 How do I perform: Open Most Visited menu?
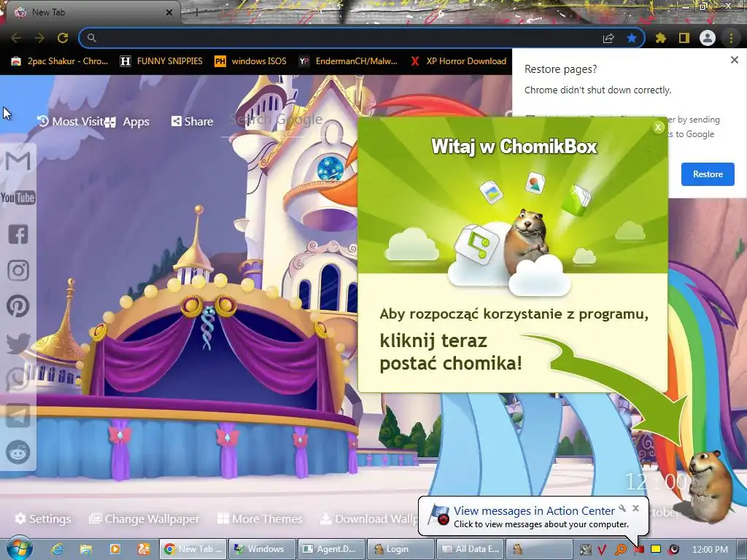(x=71, y=122)
